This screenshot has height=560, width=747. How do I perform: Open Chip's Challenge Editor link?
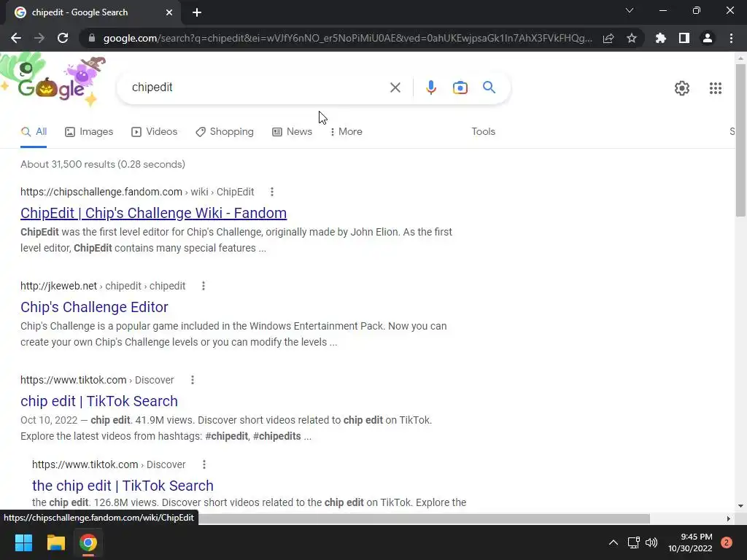click(x=94, y=307)
